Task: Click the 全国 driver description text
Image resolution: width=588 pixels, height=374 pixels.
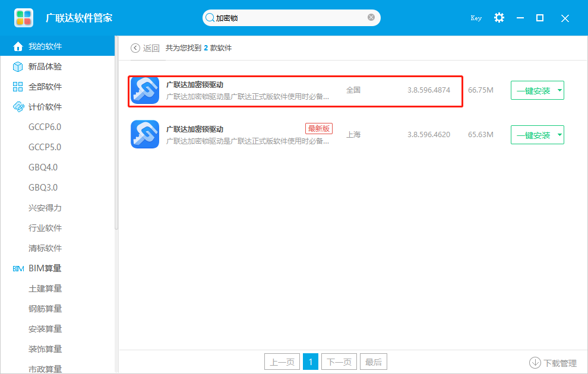Action: [x=248, y=97]
